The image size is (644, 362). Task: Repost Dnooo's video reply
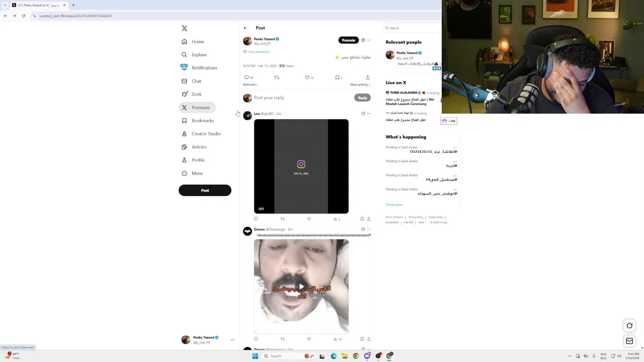[x=282, y=339]
